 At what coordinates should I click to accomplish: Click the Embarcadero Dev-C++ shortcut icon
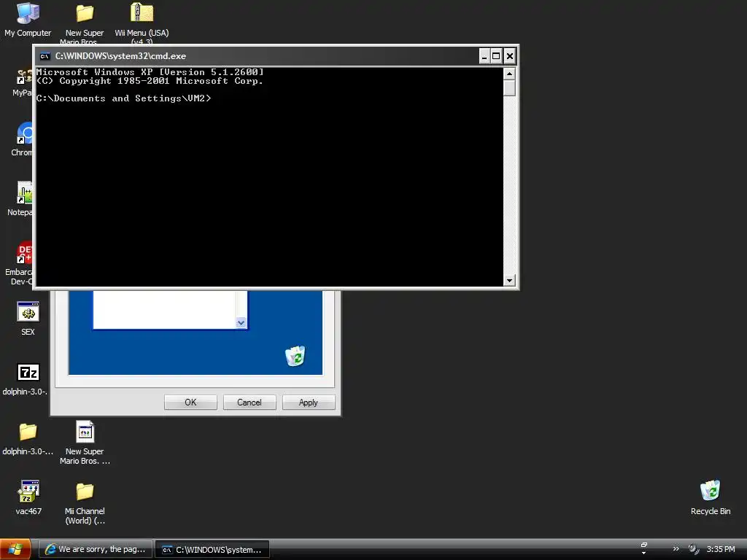(25, 252)
